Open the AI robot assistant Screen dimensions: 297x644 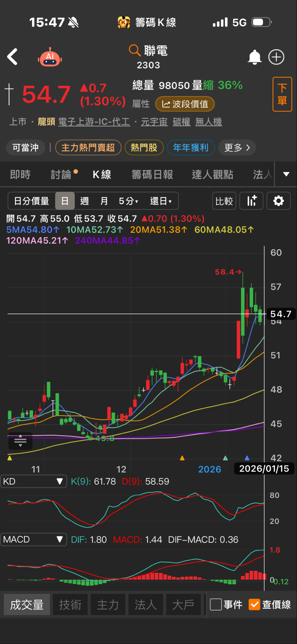[50, 57]
